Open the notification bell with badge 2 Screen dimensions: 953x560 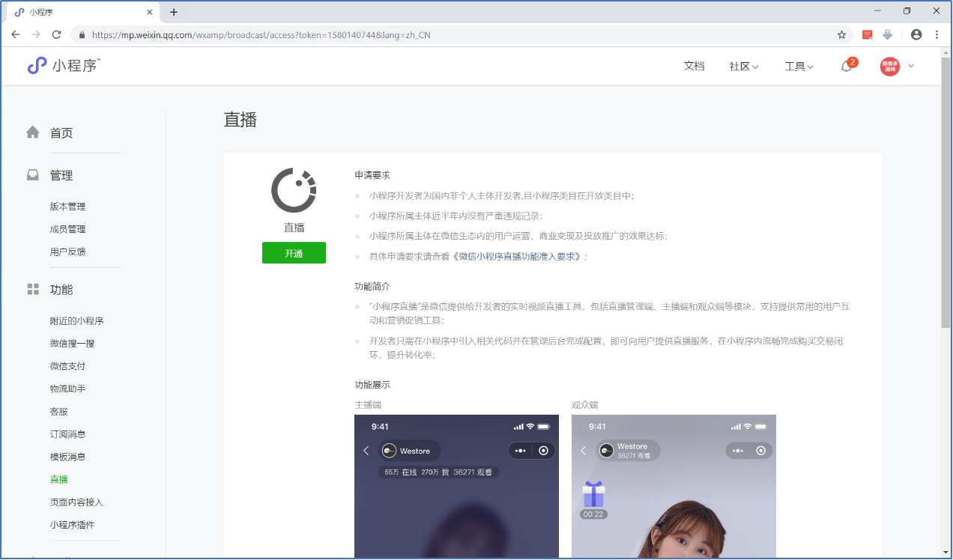tap(847, 66)
